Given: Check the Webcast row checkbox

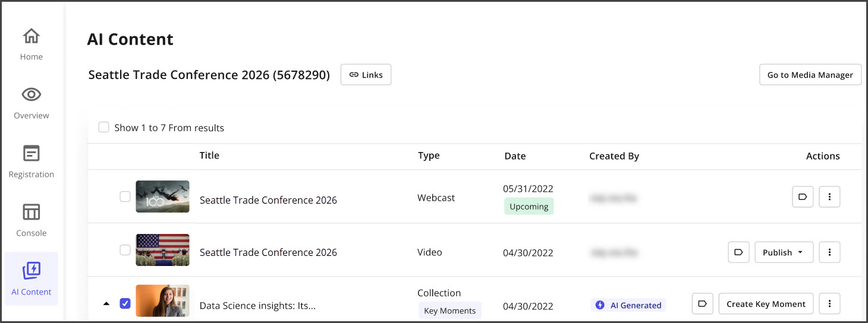Looking at the screenshot, I should coord(125,197).
